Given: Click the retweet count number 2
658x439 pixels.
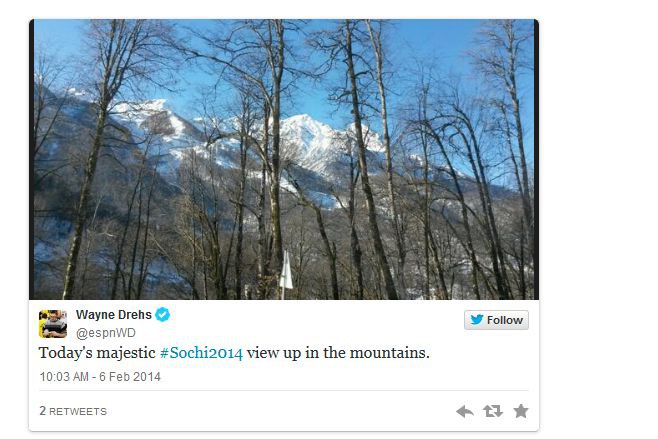Looking at the screenshot, I should (x=42, y=411).
